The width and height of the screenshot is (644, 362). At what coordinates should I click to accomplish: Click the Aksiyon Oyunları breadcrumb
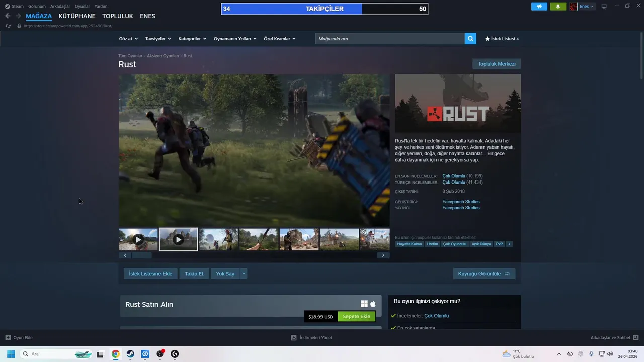163,56
